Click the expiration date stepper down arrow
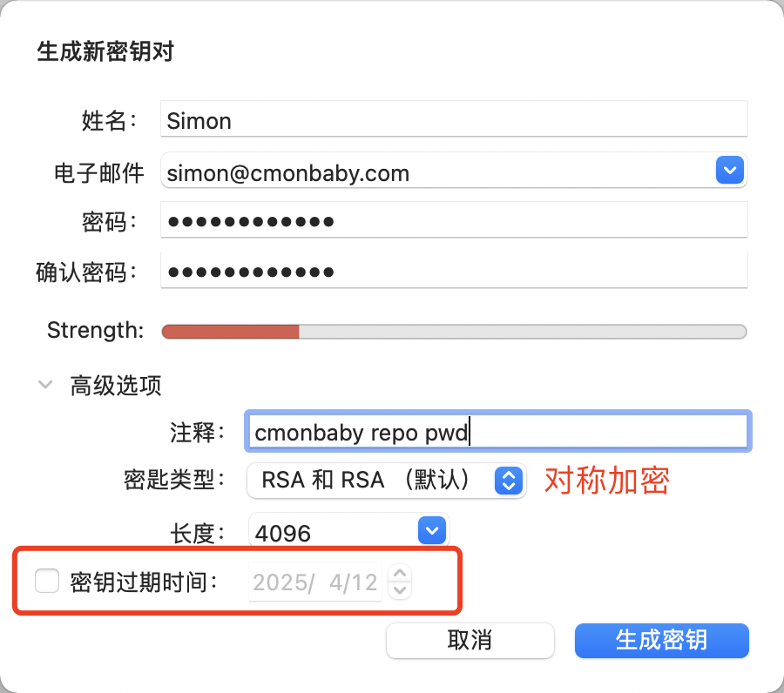Image resolution: width=784 pixels, height=693 pixels. coord(400,590)
